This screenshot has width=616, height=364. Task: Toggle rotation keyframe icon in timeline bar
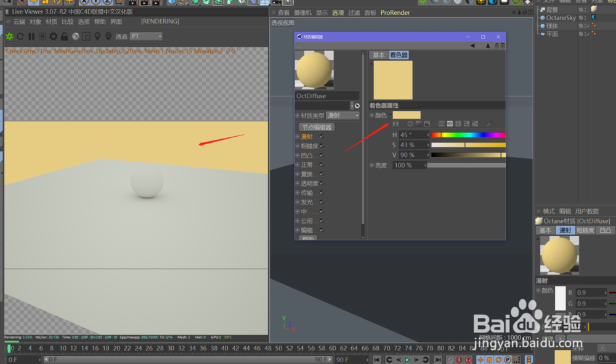pos(498,360)
